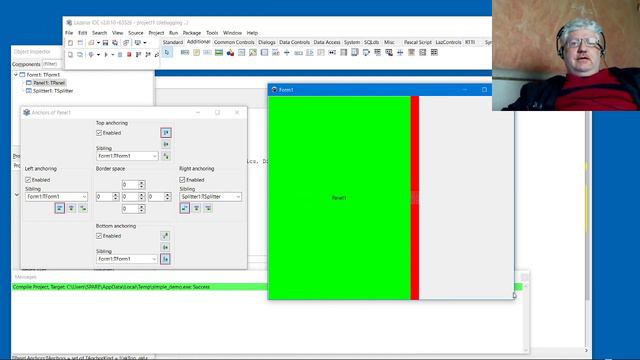Pick the TNotebook component icon

coord(264,52)
